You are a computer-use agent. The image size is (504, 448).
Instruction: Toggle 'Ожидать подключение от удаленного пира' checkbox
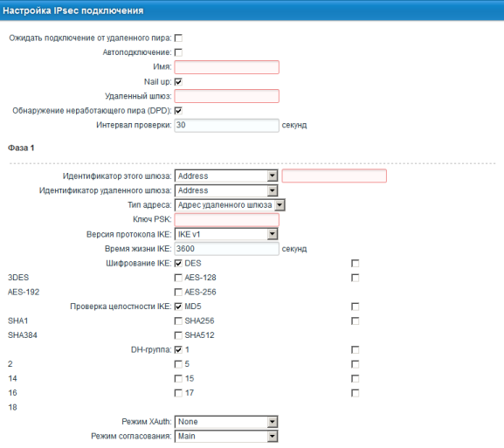click(x=178, y=38)
